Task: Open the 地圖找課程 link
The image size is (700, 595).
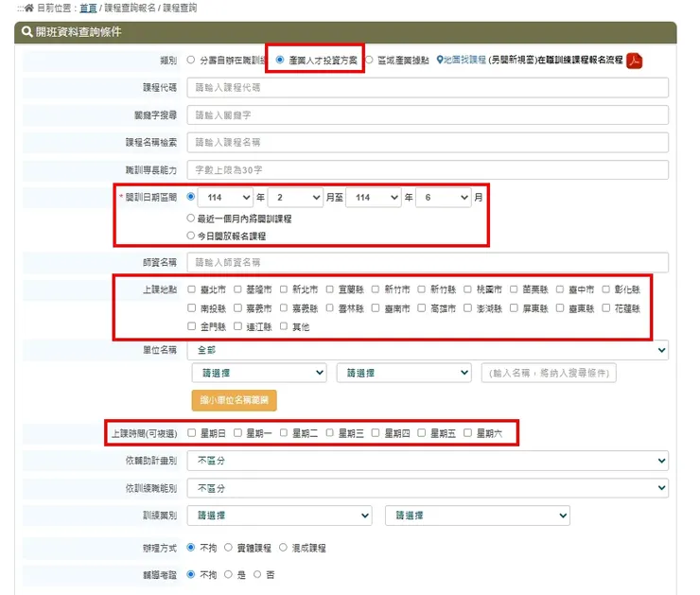Action: (464, 60)
